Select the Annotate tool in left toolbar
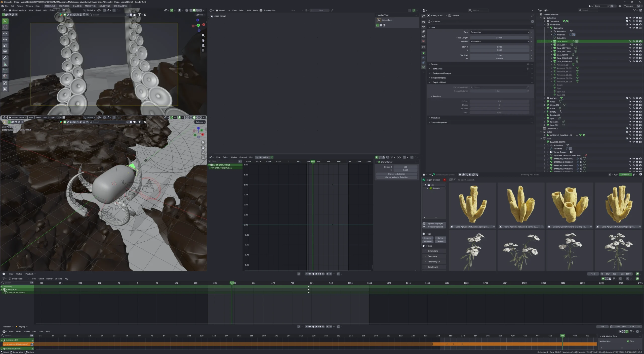644x354 pixels. pyautogui.click(x=5, y=58)
